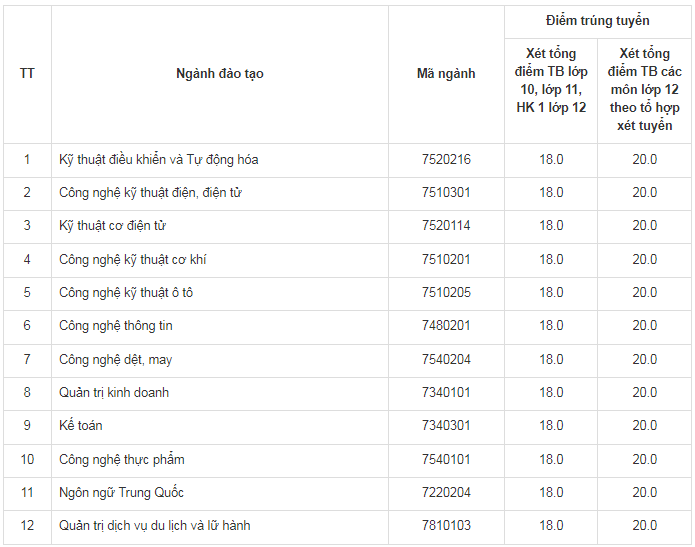The height and width of the screenshot is (547, 695).
Task: Click 'Quản trị dịch vụ du lịch và lữ hành'
Action: tap(155, 525)
